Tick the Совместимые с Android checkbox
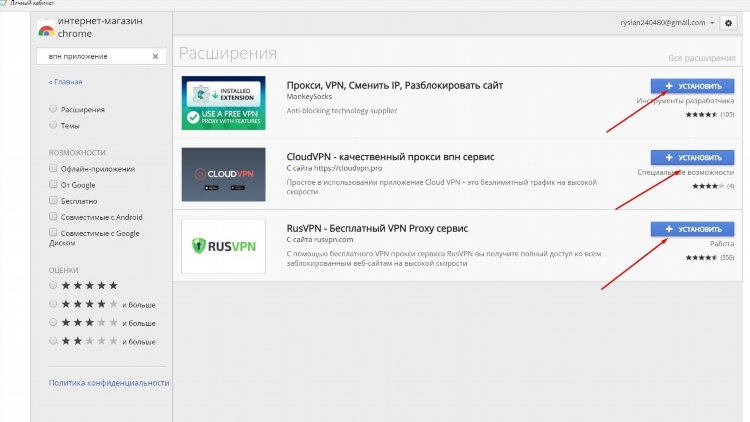 tap(53, 216)
